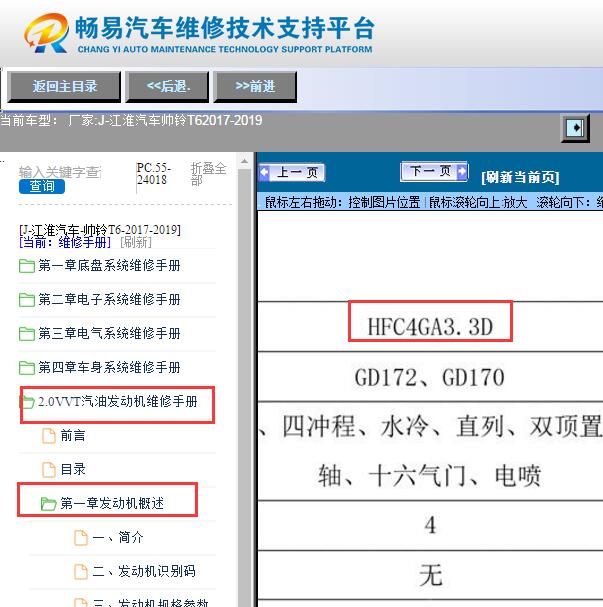This screenshot has width=603, height=607.
Task: Expand 第二章电子系统维修手册 chapter
Action: click(x=109, y=300)
